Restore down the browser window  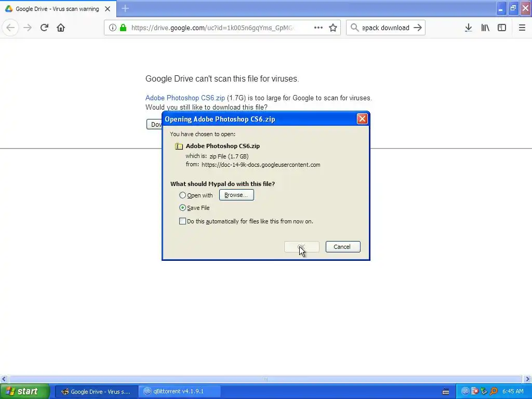click(513, 8)
